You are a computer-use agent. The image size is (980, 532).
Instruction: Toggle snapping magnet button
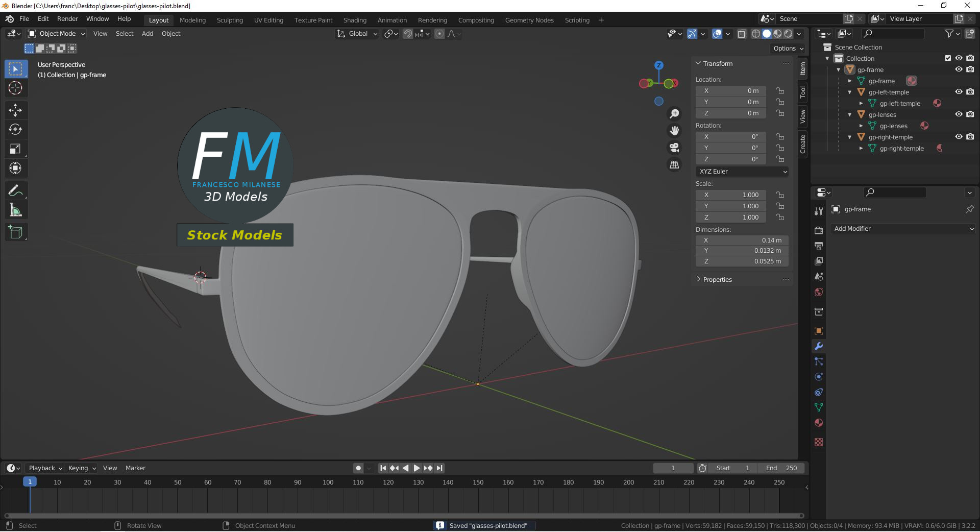click(408, 34)
